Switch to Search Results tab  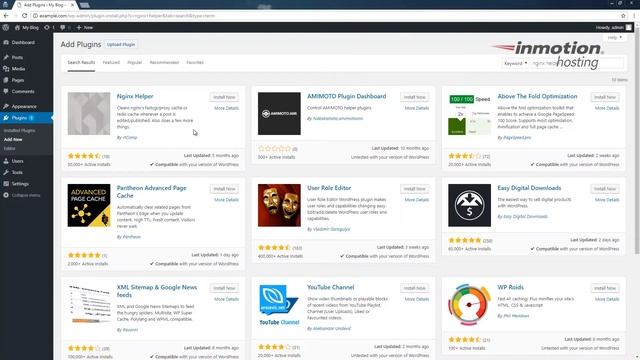81,62
